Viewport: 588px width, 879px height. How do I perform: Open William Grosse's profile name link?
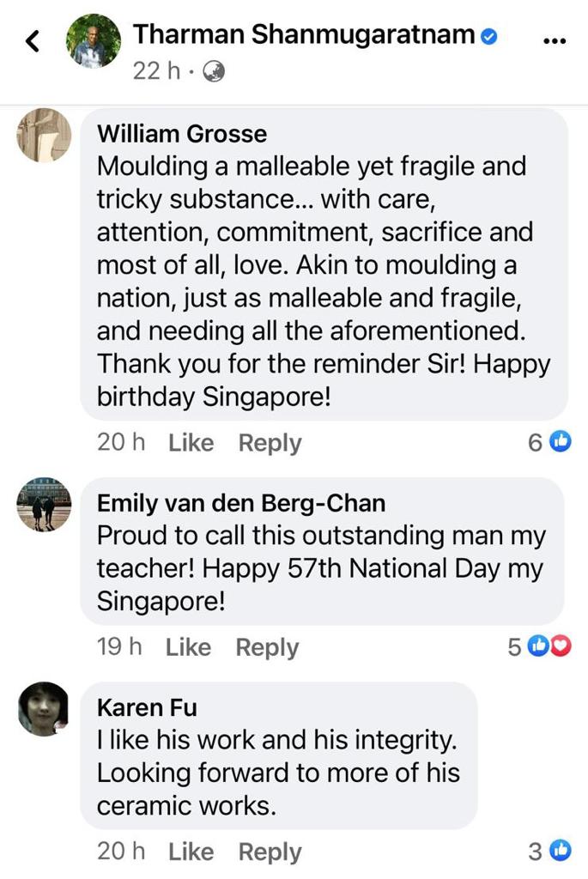coord(182,134)
